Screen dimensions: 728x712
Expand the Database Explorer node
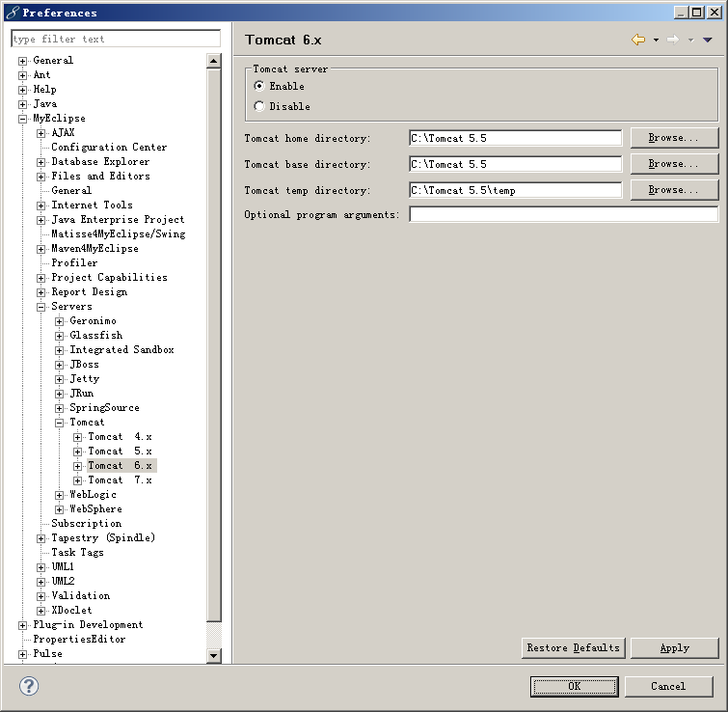point(40,162)
